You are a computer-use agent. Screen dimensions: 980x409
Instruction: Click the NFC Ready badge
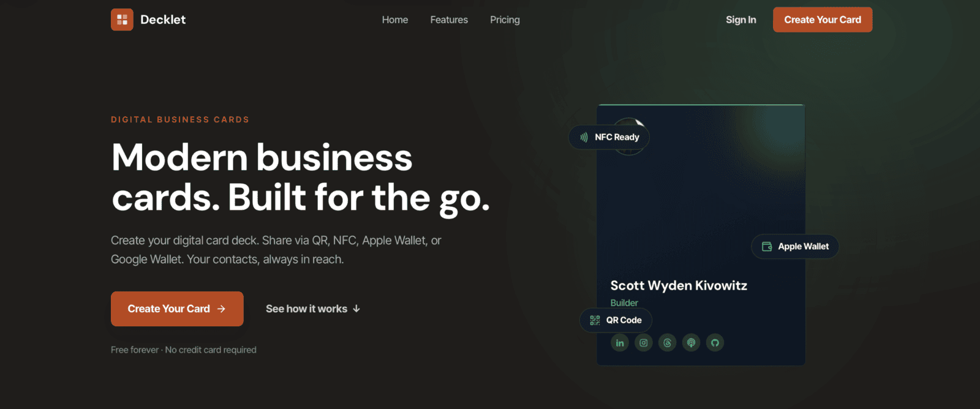[609, 137]
